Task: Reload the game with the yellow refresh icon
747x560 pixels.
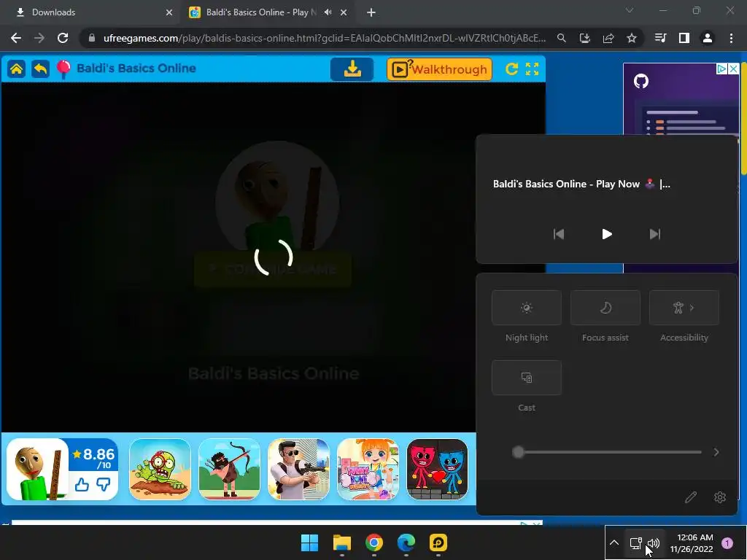Action: (x=511, y=69)
